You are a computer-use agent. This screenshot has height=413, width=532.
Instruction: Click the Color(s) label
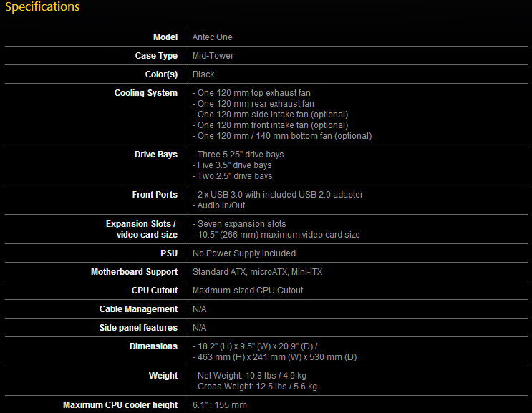coord(161,74)
